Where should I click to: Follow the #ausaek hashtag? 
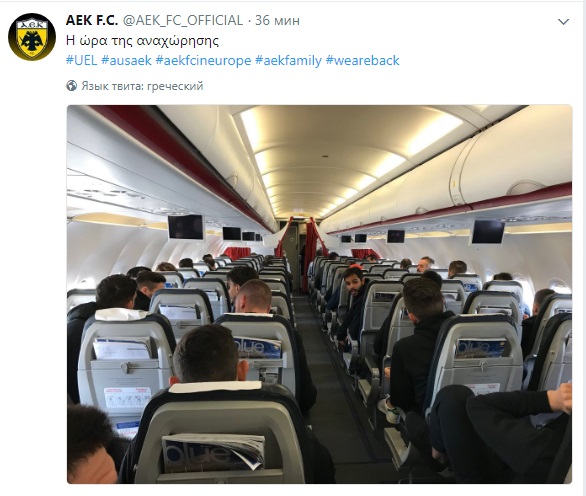click(126, 60)
